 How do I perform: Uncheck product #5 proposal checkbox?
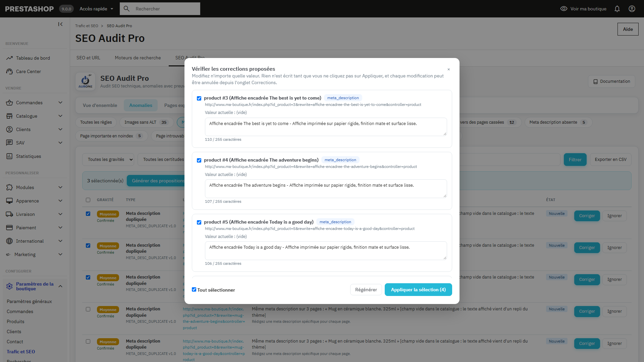coord(199,222)
